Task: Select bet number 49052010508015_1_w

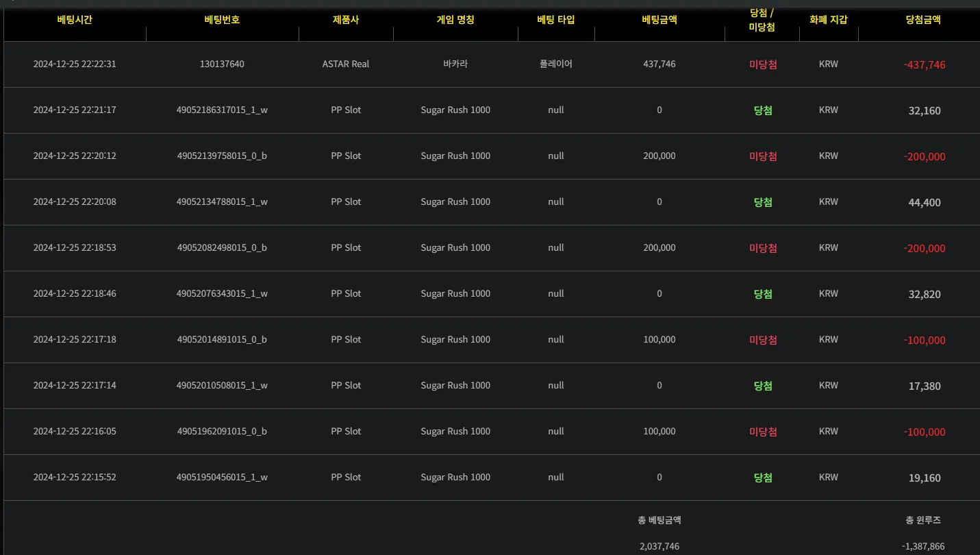Action: click(x=222, y=385)
